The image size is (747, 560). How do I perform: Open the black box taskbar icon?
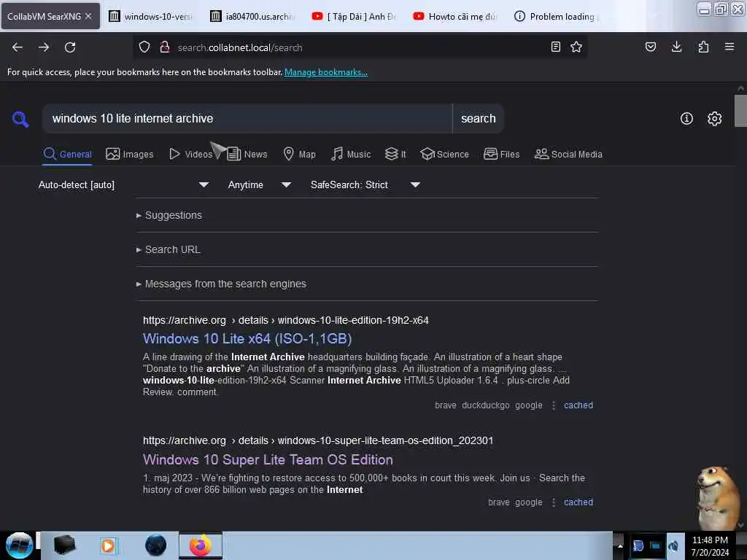[x=64, y=545]
